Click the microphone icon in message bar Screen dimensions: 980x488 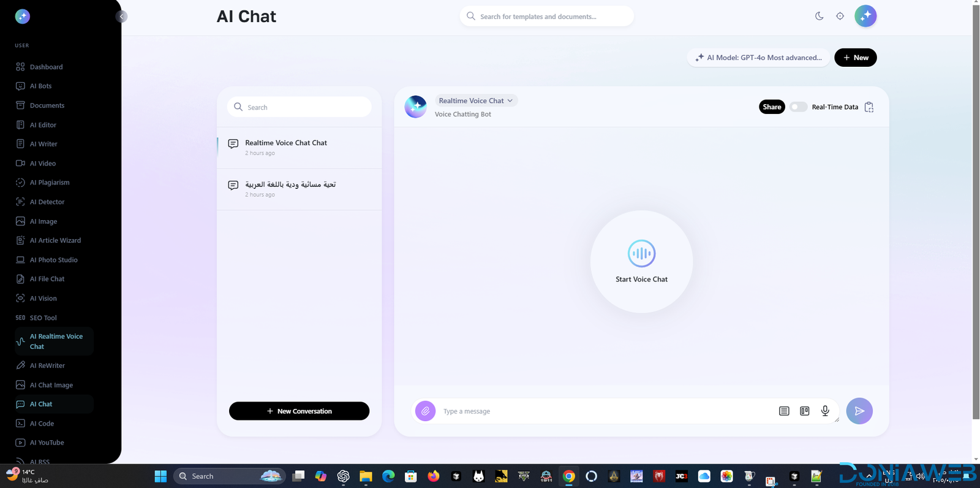tap(825, 411)
